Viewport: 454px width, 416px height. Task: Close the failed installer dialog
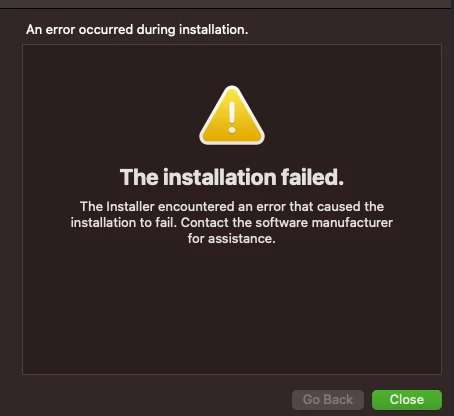pos(407,400)
